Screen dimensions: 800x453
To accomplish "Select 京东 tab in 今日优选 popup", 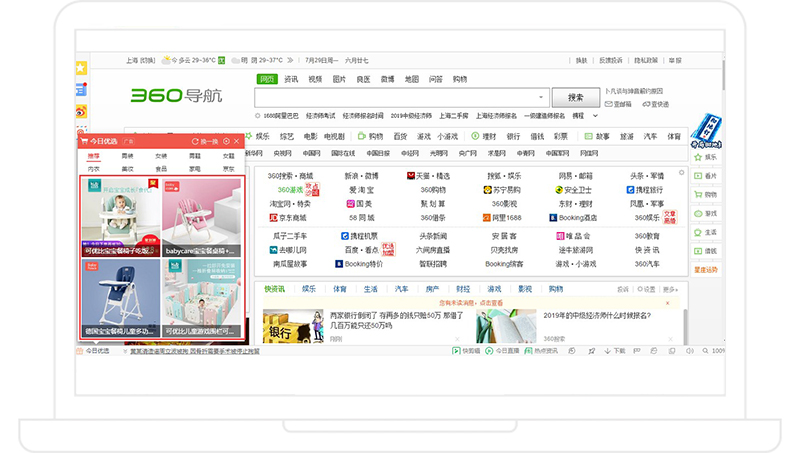I will pos(229,169).
